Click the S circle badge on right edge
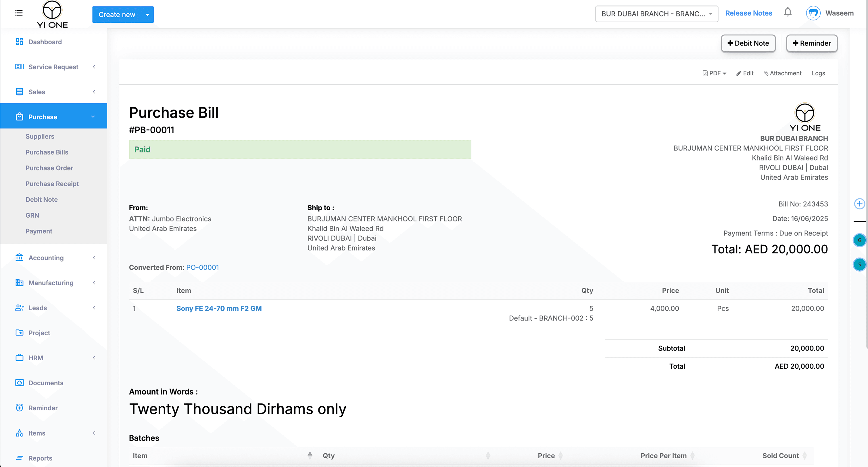The image size is (868, 467). 859,264
